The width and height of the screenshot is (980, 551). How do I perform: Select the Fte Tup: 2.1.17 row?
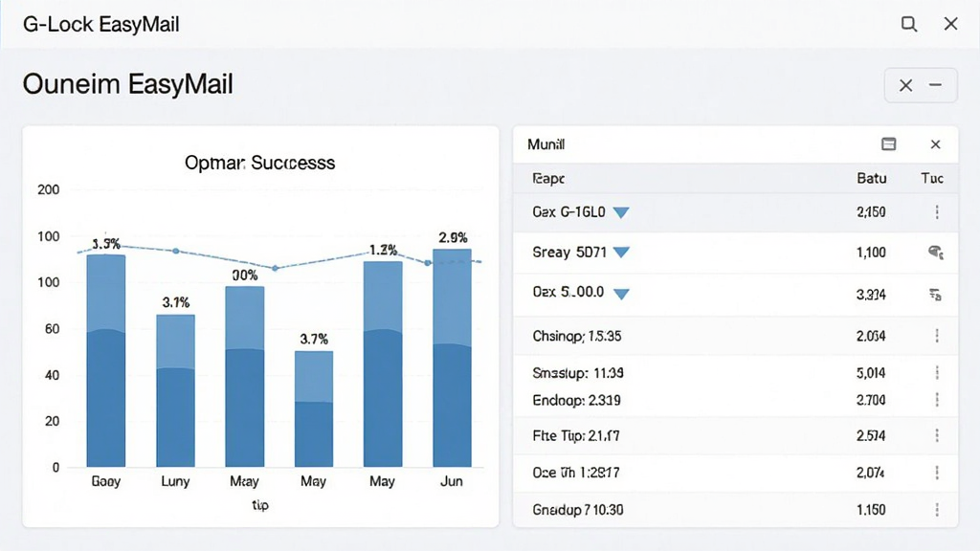tap(736, 435)
